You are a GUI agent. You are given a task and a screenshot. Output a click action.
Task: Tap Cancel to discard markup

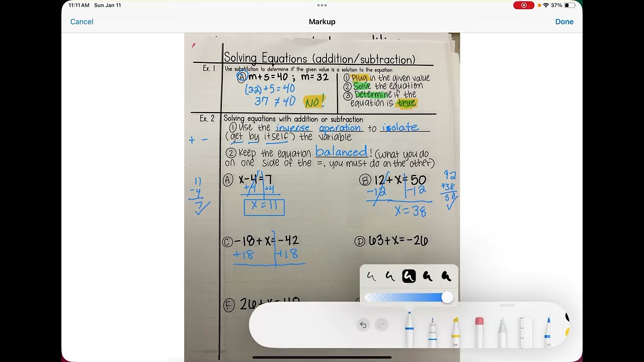(82, 22)
